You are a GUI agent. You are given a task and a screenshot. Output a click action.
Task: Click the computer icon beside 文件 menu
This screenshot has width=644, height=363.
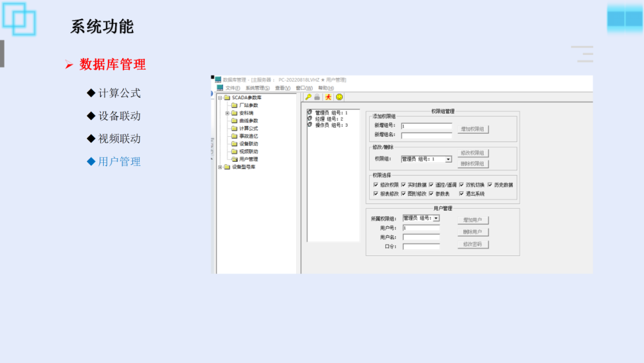[219, 88]
